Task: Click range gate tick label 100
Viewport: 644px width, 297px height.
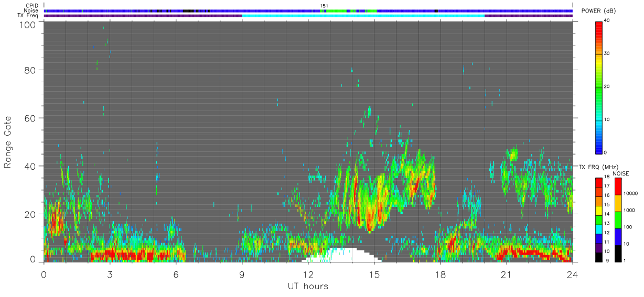Action: (26, 24)
